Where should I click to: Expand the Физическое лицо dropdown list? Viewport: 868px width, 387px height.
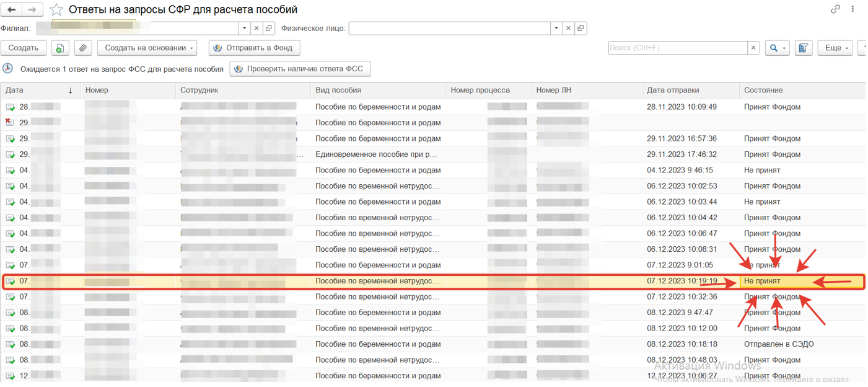pos(556,29)
